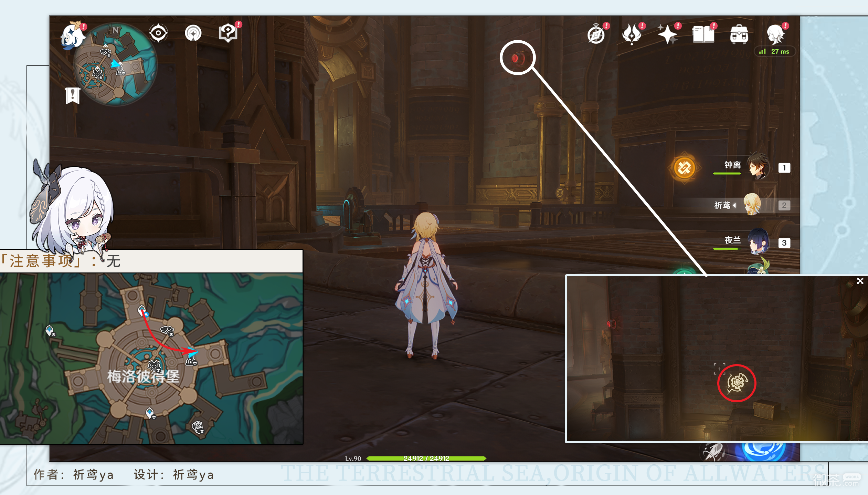Viewport: 868px width, 495px height.
Task: Close the inset picture window
Action: tap(860, 281)
